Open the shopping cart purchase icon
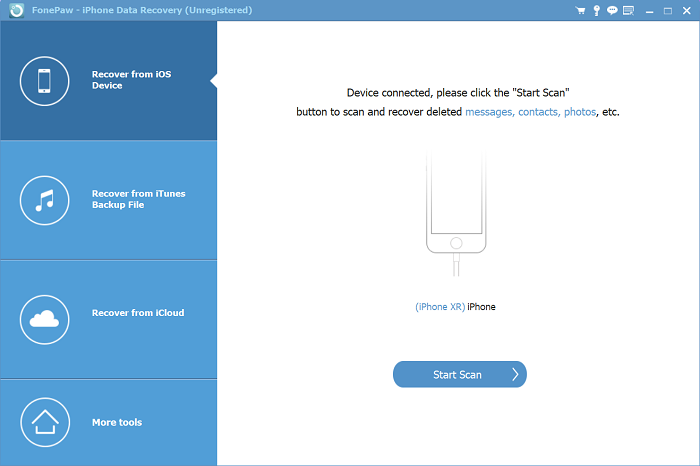700x466 pixels. click(x=580, y=10)
